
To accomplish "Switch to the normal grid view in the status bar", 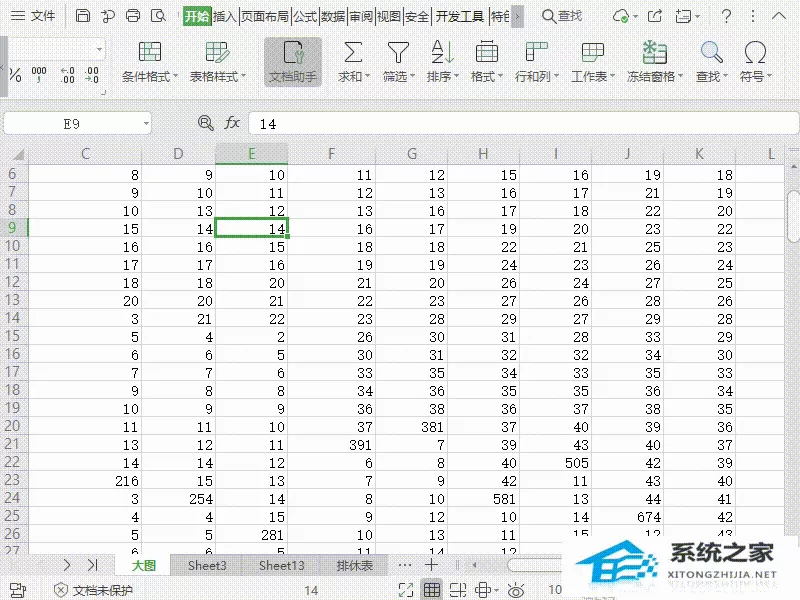I will coord(432,590).
